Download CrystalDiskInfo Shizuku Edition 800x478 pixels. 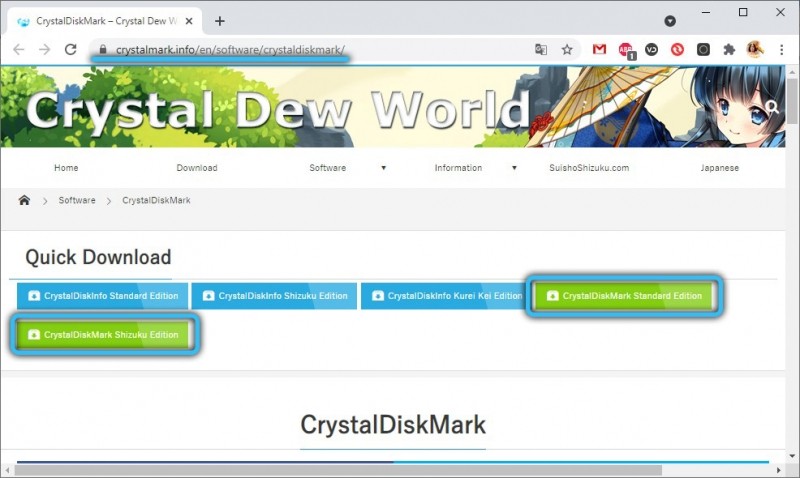274,296
